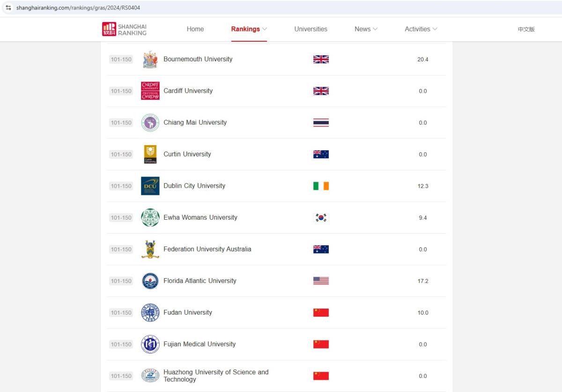Screen dimensions: 562x392
Task: Click the Huazhong University of Science logo
Action: point(150,376)
